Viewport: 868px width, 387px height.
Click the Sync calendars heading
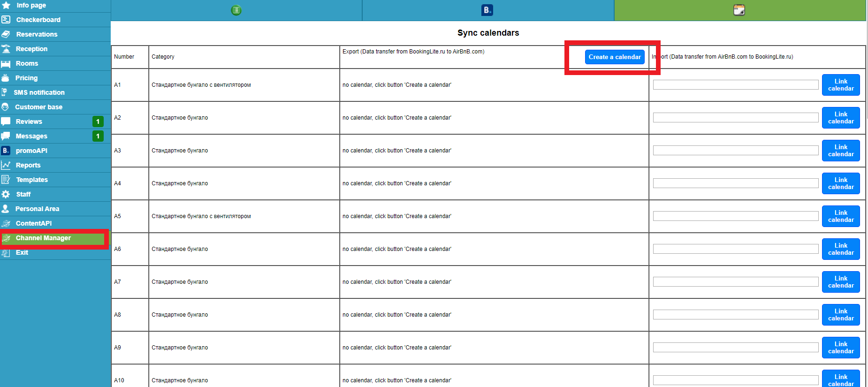click(488, 33)
